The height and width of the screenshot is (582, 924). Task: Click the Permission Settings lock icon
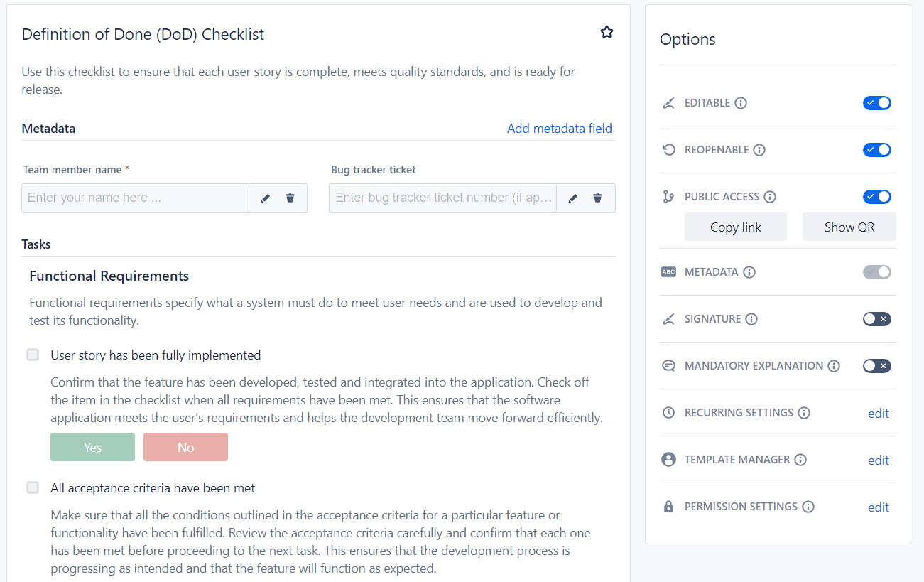pyautogui.click(x=668, y=506)
